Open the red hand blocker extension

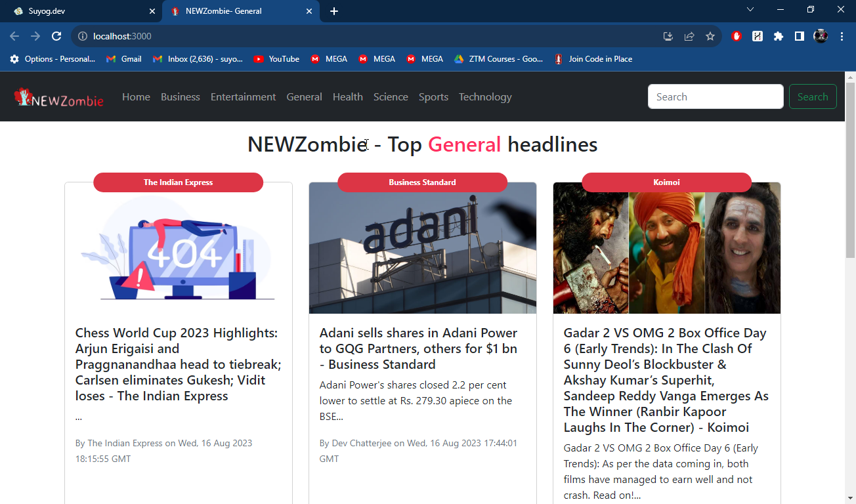coord(737,36)
